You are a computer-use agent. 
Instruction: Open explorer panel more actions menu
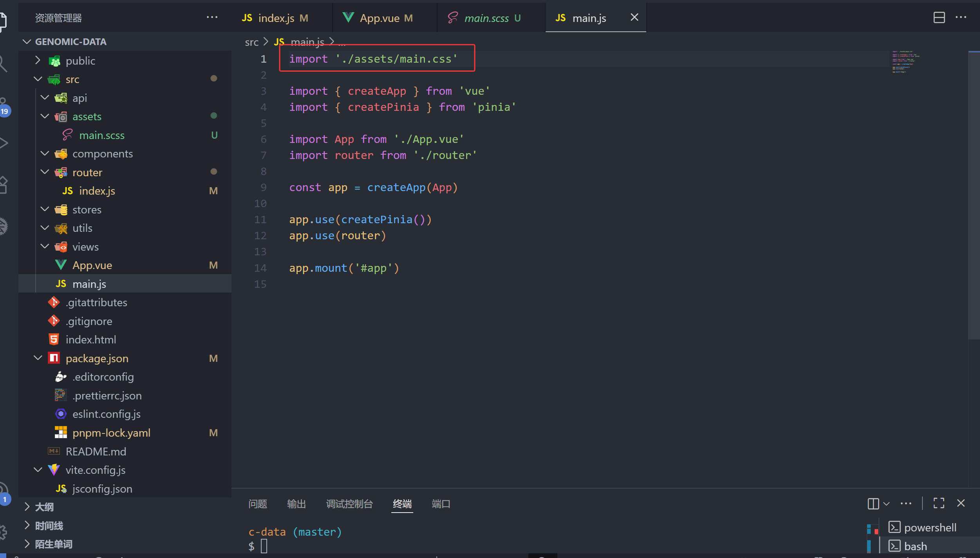coord(212,18)
